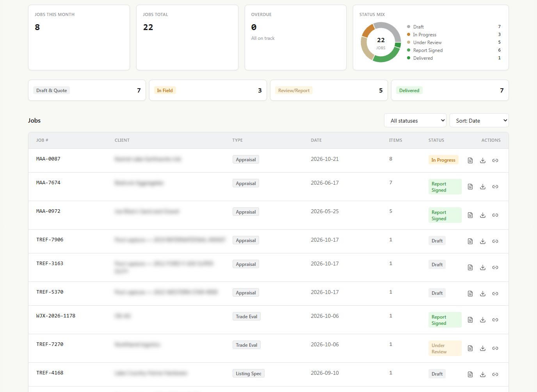Image resolution: width=537 pixels, height=392 pixels.
Task: Download the MAA-7674 job files
Action: click(483, 187)
